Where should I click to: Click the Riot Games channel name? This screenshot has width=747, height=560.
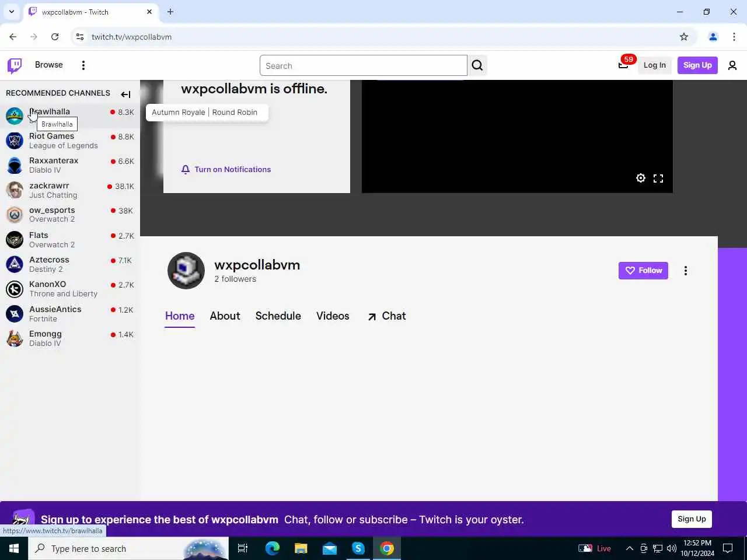click(51, 136)
